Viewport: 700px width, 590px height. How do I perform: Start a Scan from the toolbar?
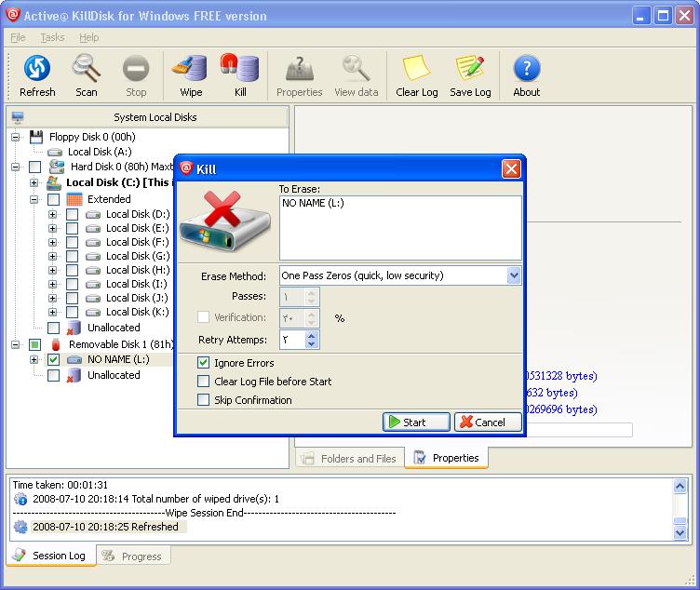(87, 68)
